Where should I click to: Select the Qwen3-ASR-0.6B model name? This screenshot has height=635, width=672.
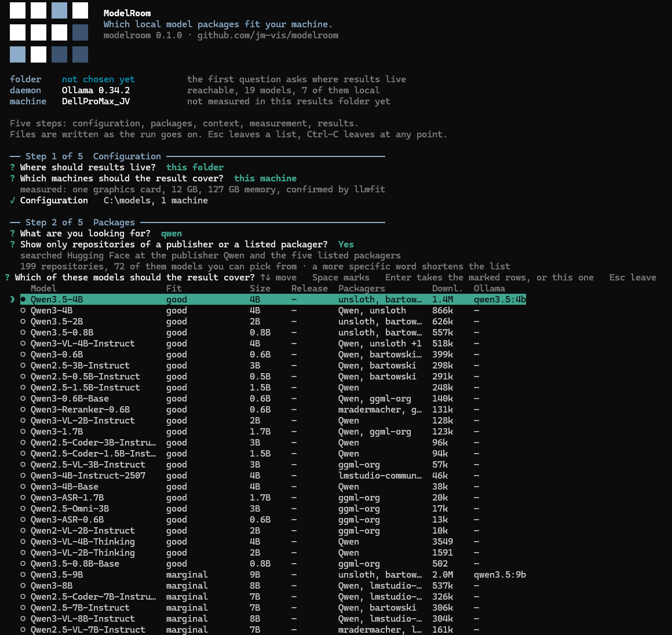click(67, 520)
